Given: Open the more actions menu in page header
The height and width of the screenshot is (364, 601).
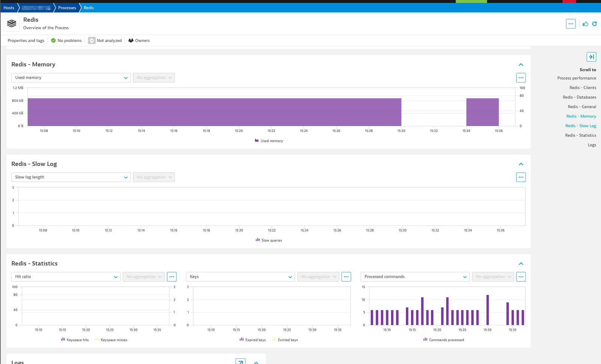Looking at the screenshot, I should 571,24.
